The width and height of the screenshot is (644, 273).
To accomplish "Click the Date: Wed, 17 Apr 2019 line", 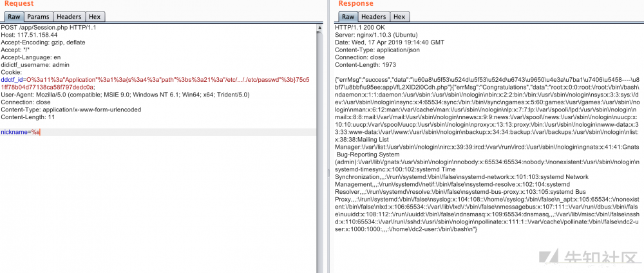I will click(x=390, y=42).
